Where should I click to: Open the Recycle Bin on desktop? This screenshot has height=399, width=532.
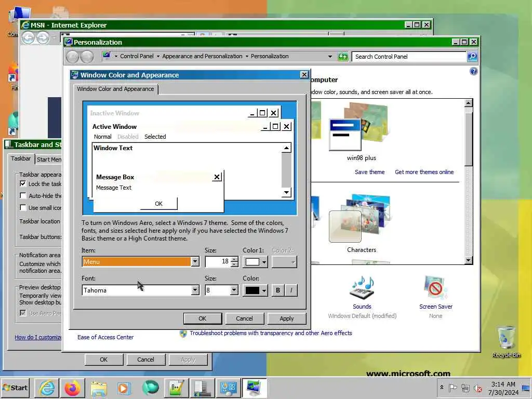pos(506,342)
